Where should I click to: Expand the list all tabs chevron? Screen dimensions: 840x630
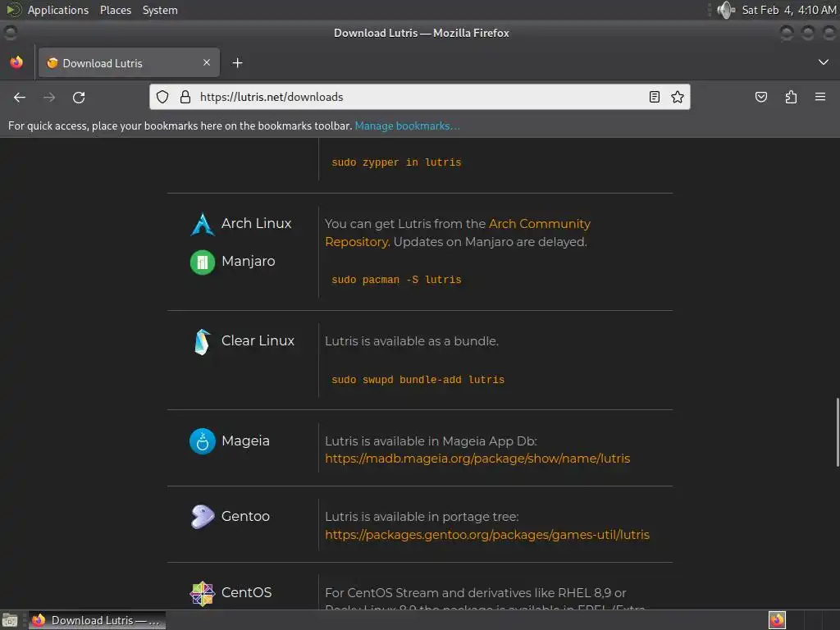[824, 62]
